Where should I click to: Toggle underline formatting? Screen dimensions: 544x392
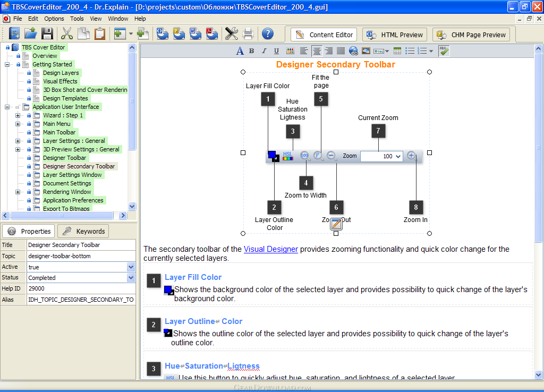coord(276,51)
